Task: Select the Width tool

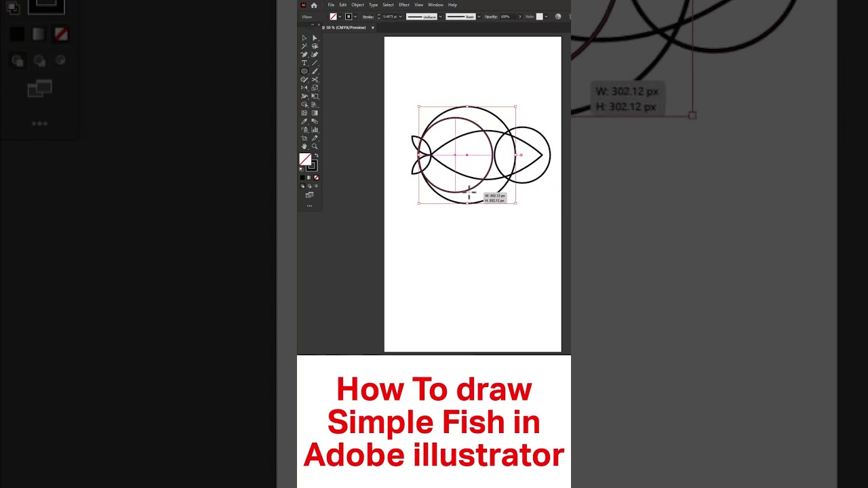Action: click(x=304, y=96)
